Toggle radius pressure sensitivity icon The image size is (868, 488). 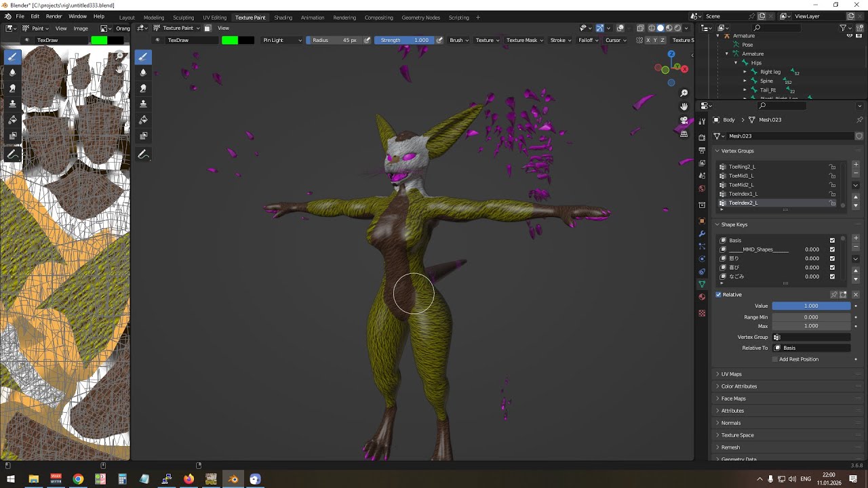point(368,40)
